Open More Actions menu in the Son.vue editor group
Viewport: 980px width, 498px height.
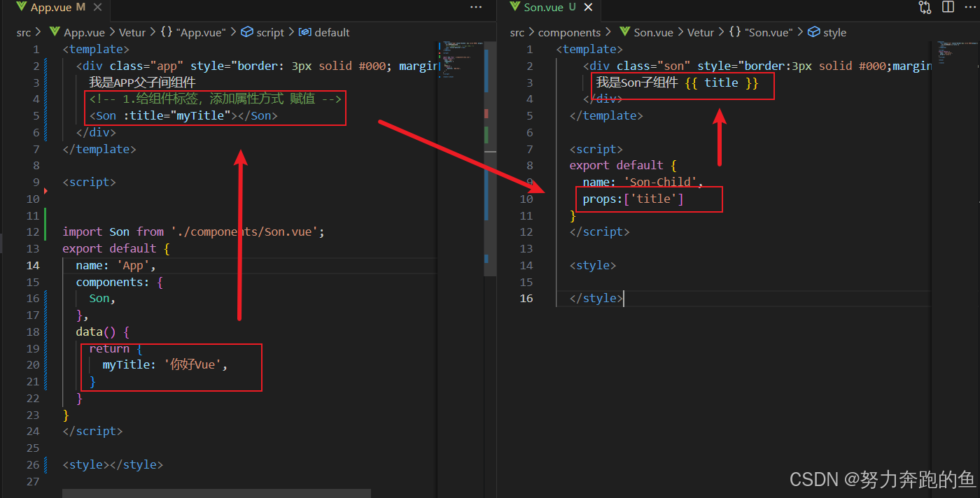[x=971, y=7]
